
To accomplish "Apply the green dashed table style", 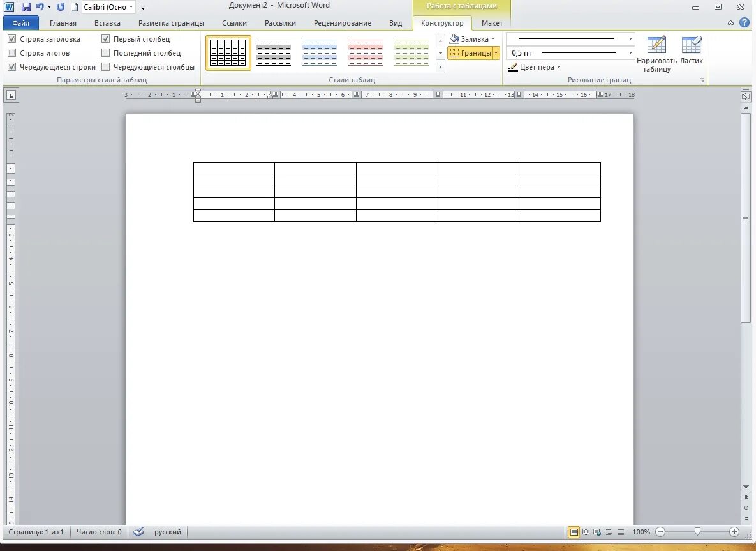I will (411, 52).
